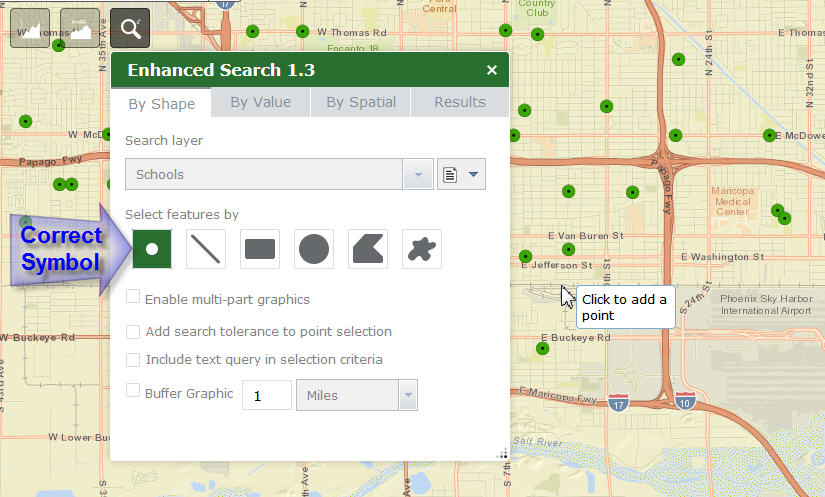The image size is (825, 497).
Task: Open the second profile chart widget
Action: click(80, 28)
